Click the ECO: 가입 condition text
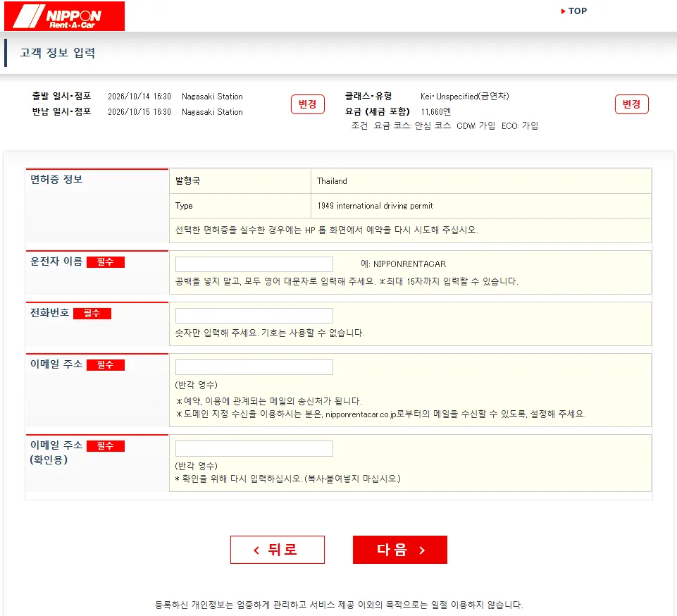 520,125
